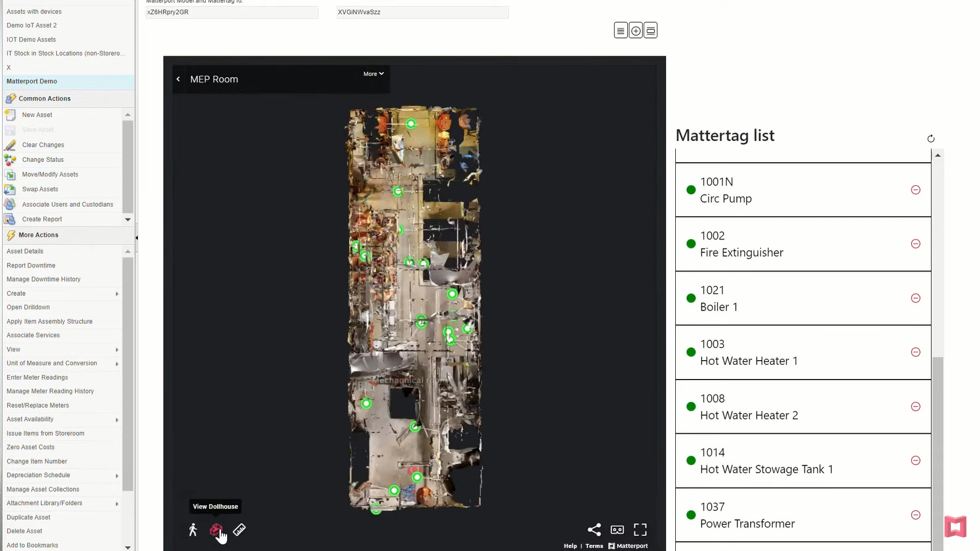Open the More dropdown in MEP Room header

tap(373, 74)
